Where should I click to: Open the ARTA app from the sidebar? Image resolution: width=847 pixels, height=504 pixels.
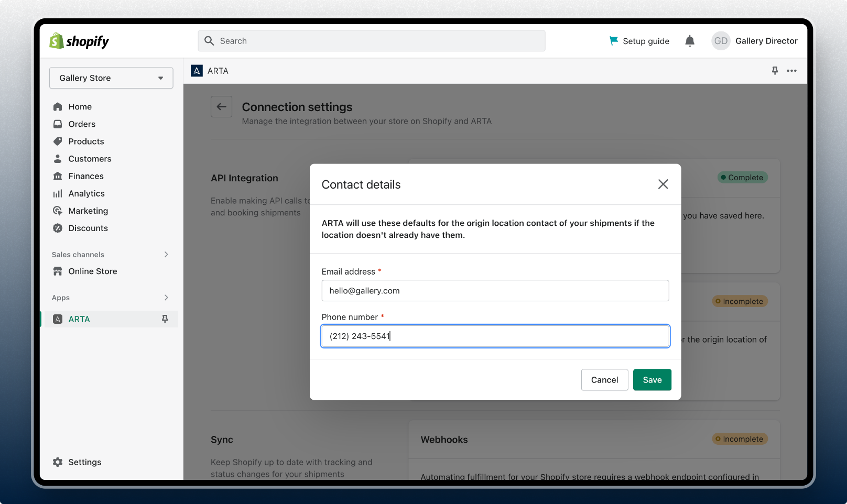click(x=79, y=319)
